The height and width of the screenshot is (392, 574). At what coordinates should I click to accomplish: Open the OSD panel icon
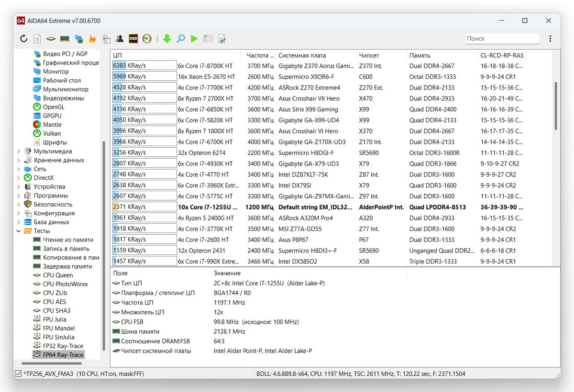[x=133, y=39]
